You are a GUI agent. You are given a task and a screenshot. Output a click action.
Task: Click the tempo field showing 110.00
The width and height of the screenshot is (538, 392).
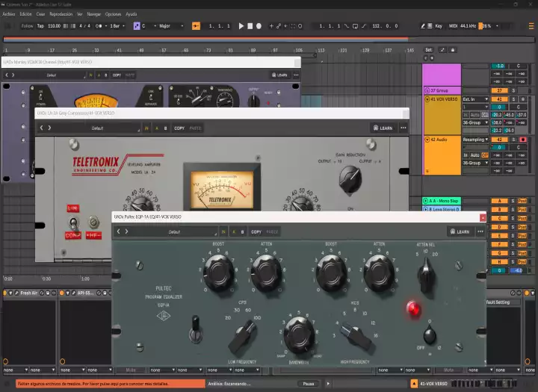click(x=54, y=26)
